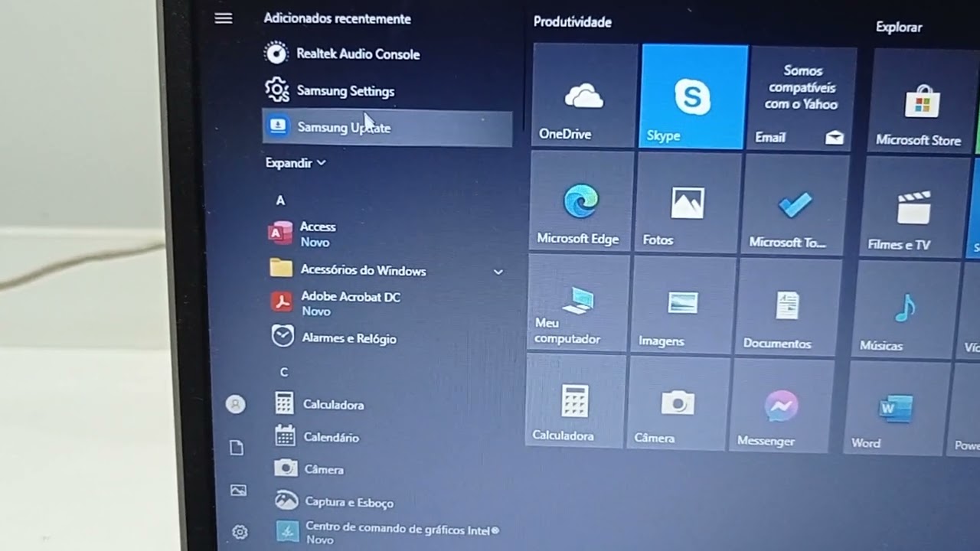Open Settings gear in Start sidebar
This screenshot has height=551, width=980.
(x=240, y=532)
